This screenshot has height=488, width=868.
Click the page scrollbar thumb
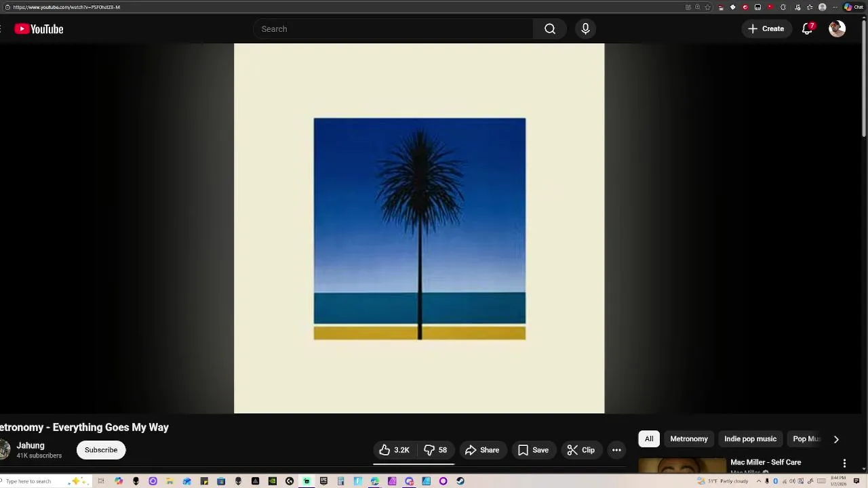864,80
